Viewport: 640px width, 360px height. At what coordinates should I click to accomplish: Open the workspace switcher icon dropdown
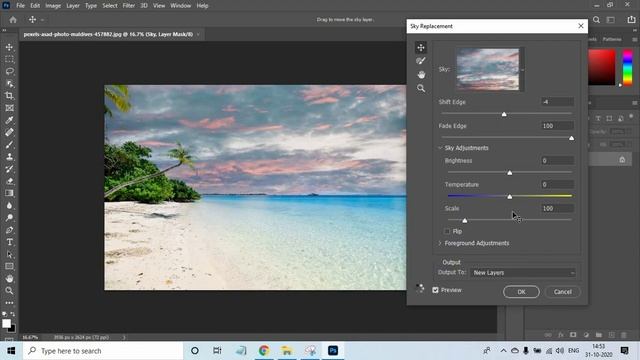611,20
